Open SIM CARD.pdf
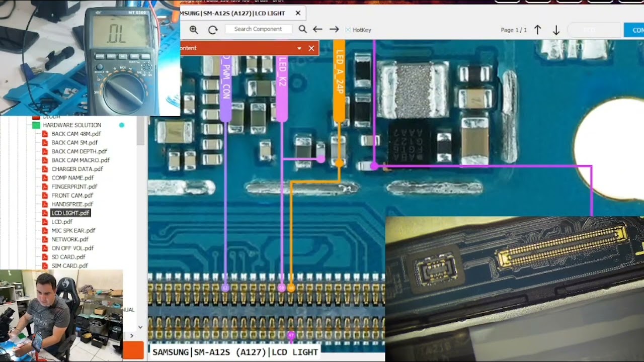The width and height of the screenshot is (644, 362). click(x=69, y=265)
